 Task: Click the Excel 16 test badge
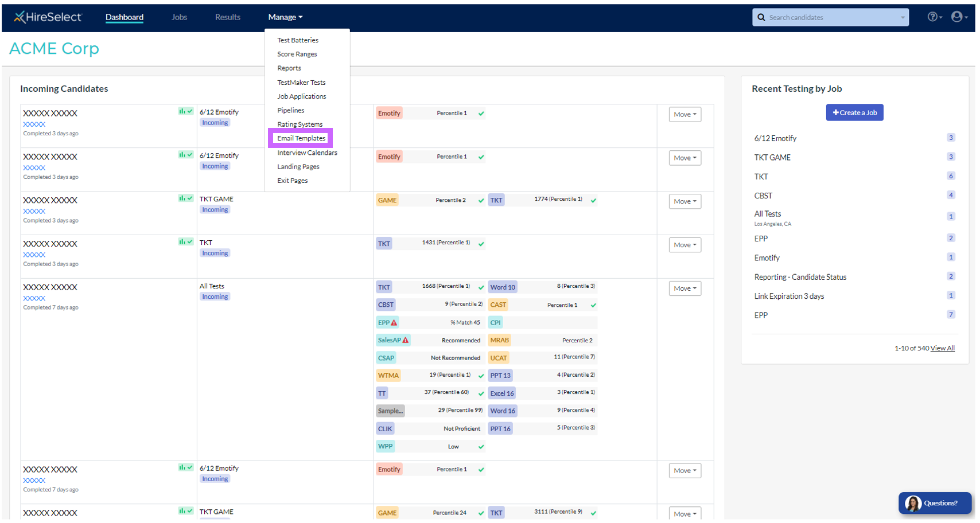pos(502,393)
